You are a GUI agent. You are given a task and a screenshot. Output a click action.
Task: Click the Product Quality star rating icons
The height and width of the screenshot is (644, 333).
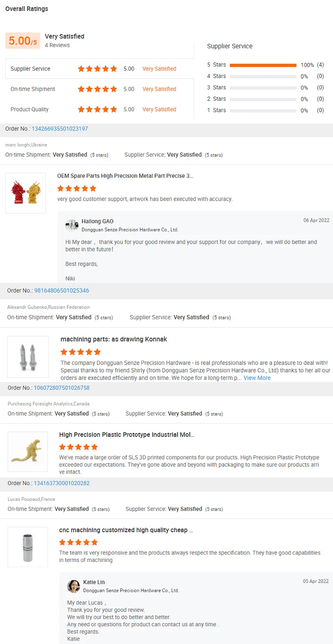point(97,110)
